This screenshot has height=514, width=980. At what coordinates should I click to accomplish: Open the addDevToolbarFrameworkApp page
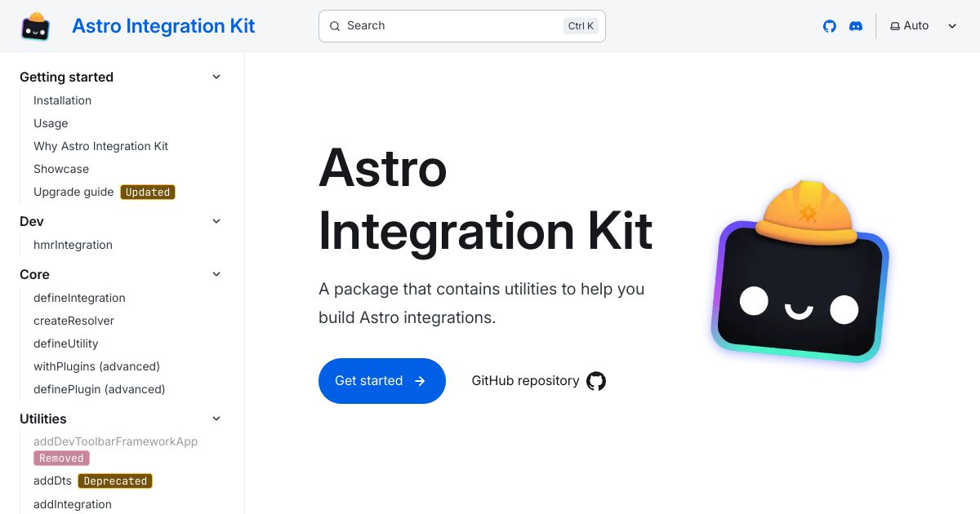[115, 441]
